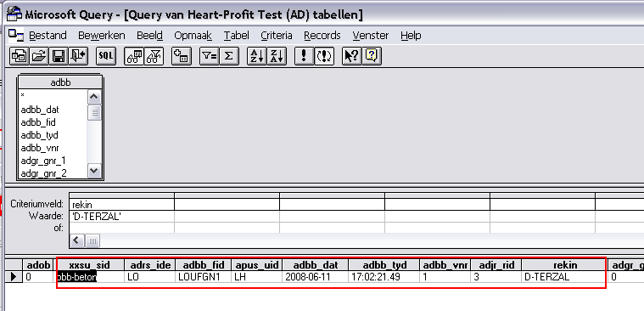Select the asterisk all-fields entry in adbb

click(x=23, y=96)
